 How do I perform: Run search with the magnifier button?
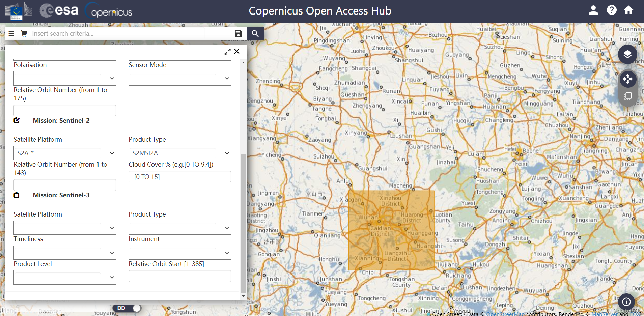pos(255,33)
